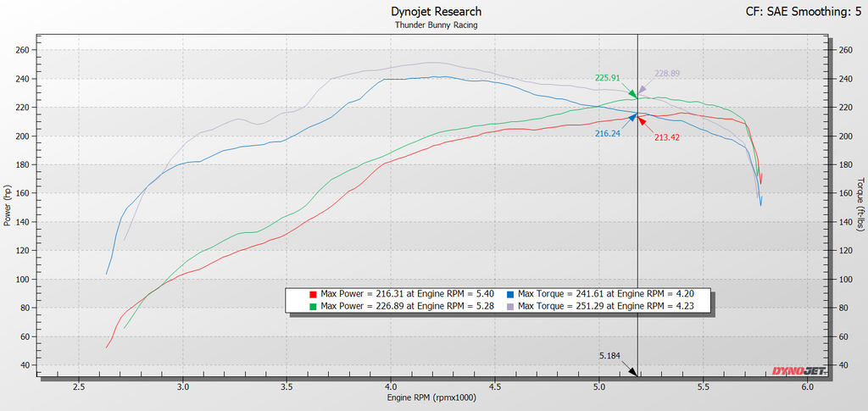Click the red Max Power legend swatch

[x=313, y=294]
